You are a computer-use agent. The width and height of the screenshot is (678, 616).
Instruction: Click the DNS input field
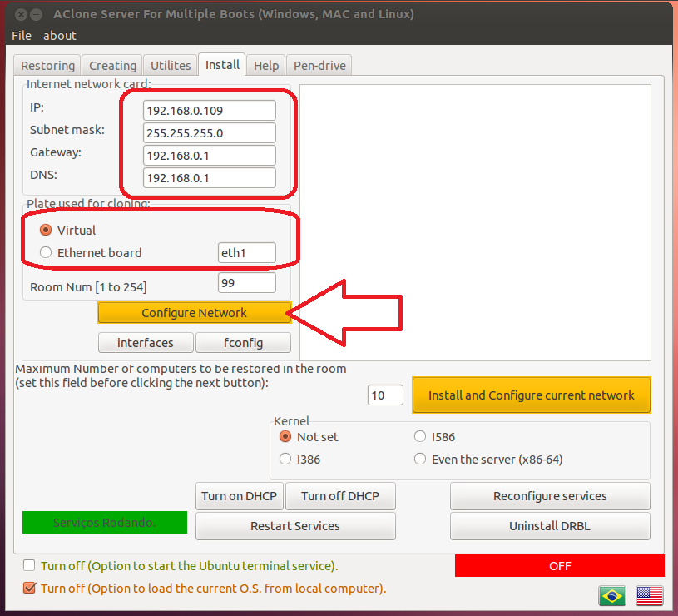point(210,178)
